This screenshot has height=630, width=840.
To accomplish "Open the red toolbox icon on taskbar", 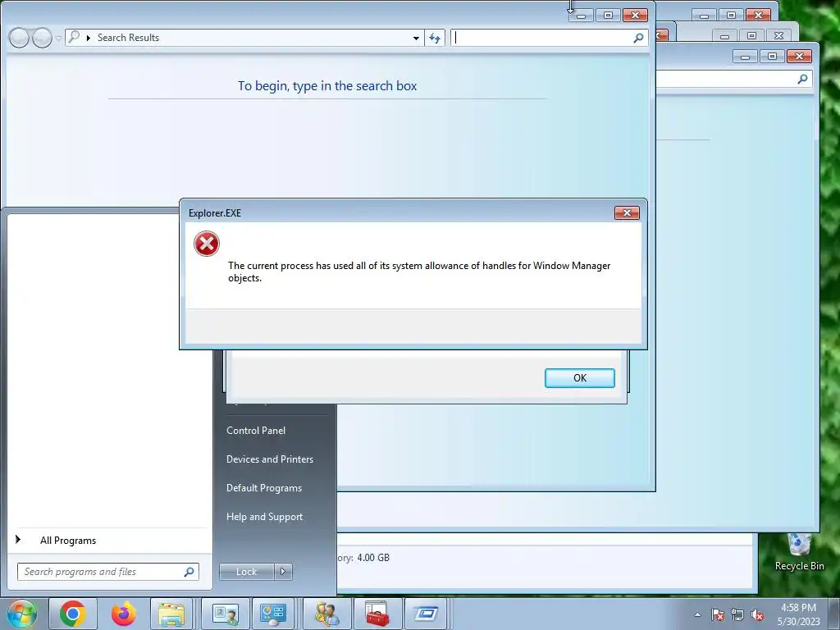I will (x=377, y=614).
